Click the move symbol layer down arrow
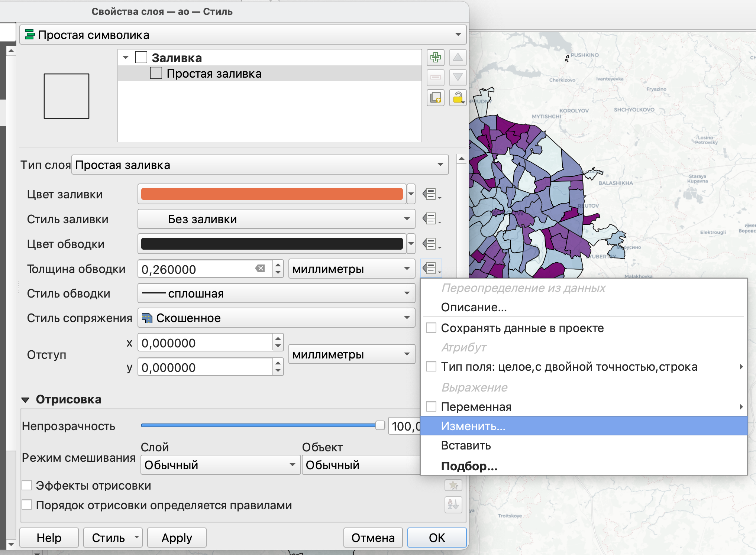 point(458,77)
